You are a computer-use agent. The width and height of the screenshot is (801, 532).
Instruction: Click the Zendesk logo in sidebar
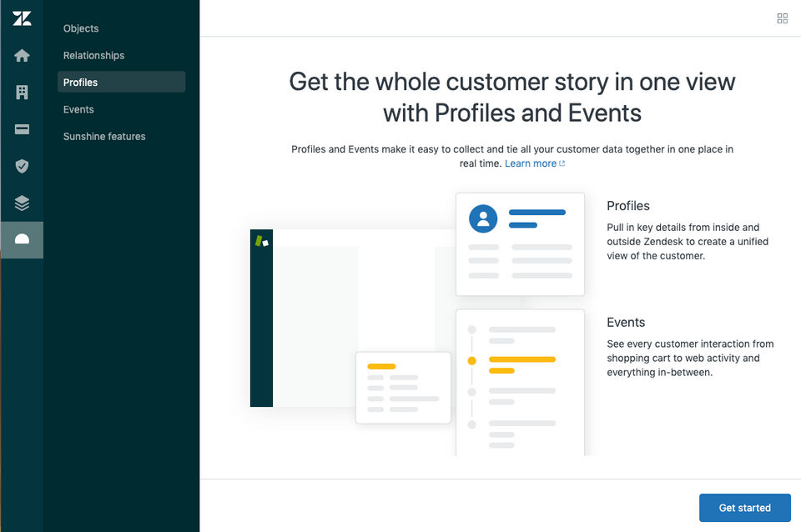point(22,18)
